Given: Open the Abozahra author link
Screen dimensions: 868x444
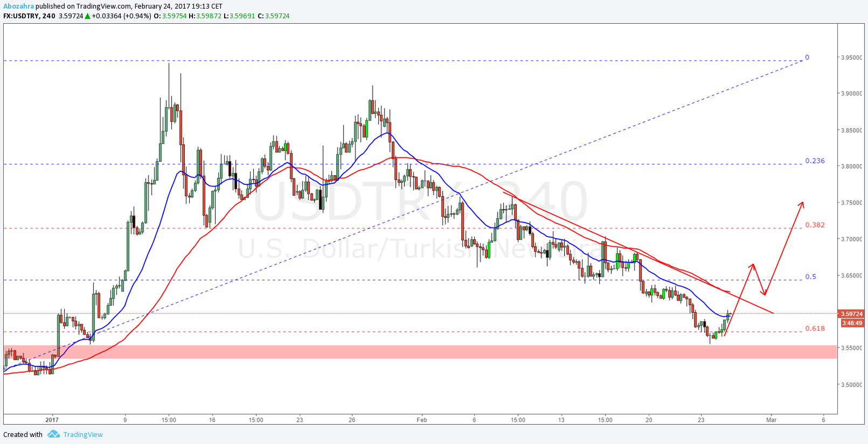Looking at the screenshot, I should (18, 6).
